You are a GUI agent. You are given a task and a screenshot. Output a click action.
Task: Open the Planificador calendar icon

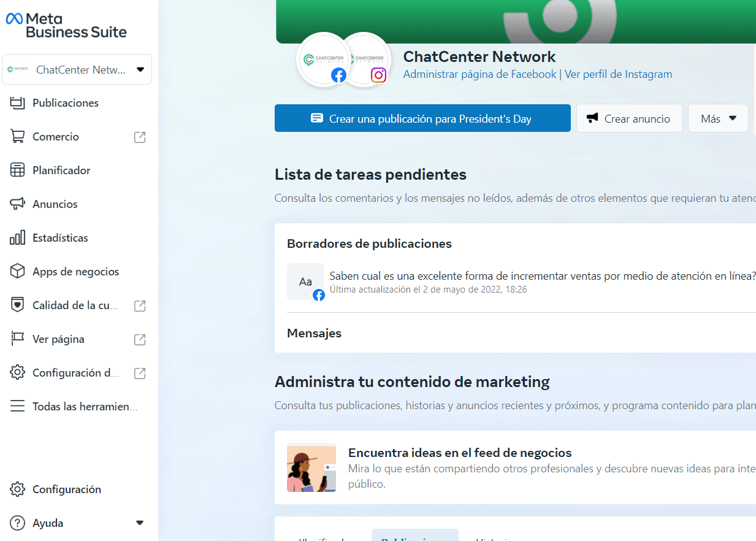click(17, 171)
